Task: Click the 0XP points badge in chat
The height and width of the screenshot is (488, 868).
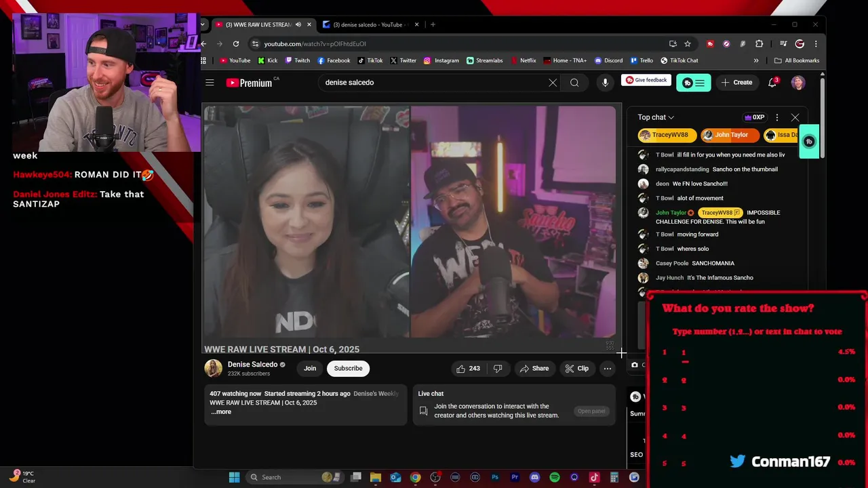Action: pos(754,117)
